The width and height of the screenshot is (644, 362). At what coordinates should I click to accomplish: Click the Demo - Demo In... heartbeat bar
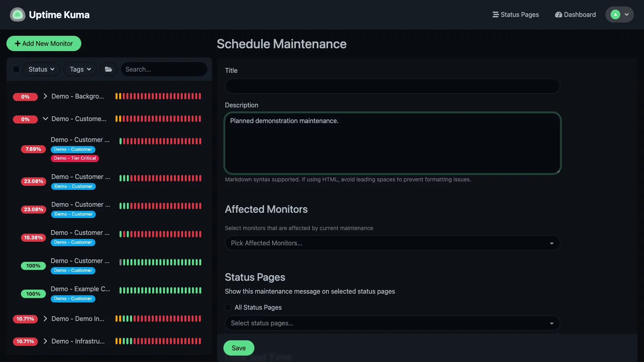click(158, 319)
